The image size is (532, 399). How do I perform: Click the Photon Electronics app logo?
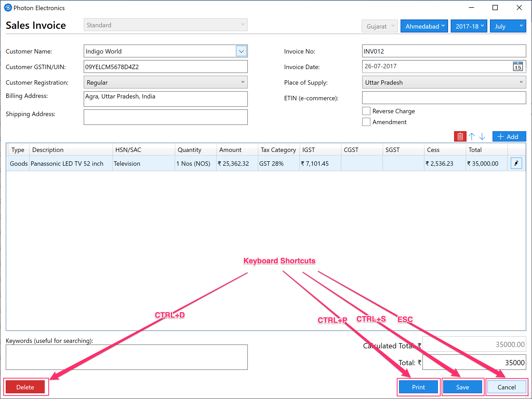point(8,8)
